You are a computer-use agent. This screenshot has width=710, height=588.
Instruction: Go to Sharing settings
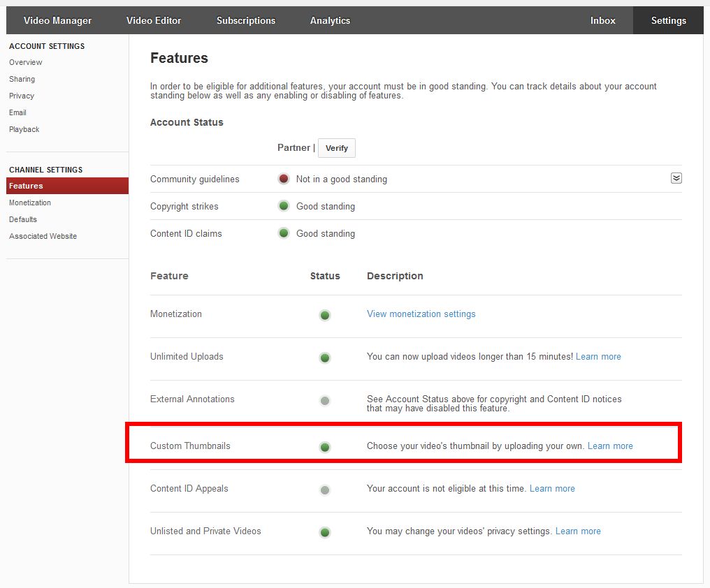[22, 79]
